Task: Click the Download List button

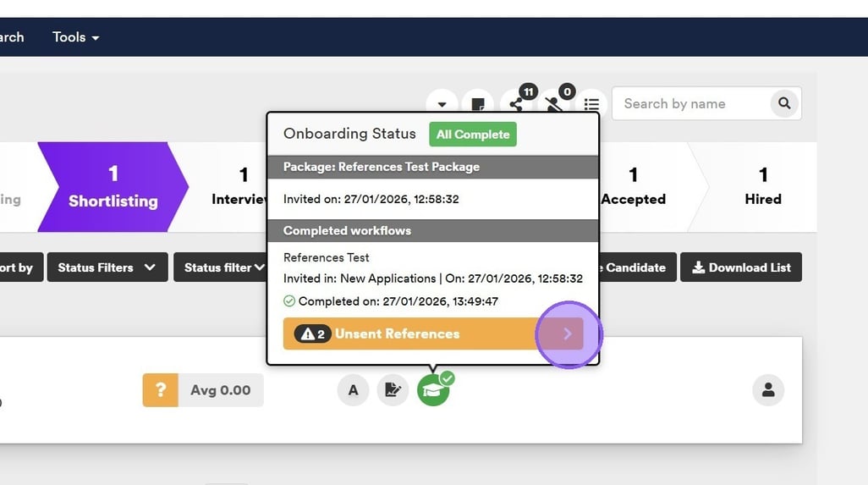Action: pos(741,267)
